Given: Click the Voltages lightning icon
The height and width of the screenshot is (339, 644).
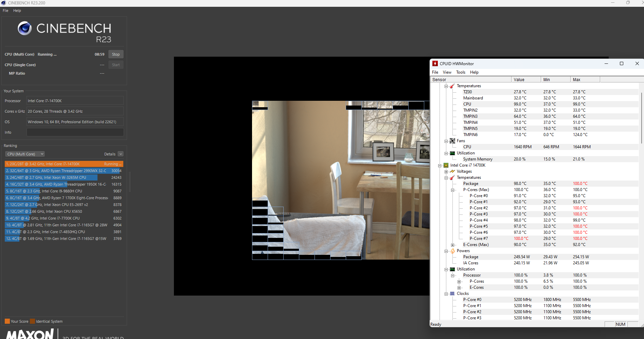Looking at the screenshot, I should pos(452,171).
